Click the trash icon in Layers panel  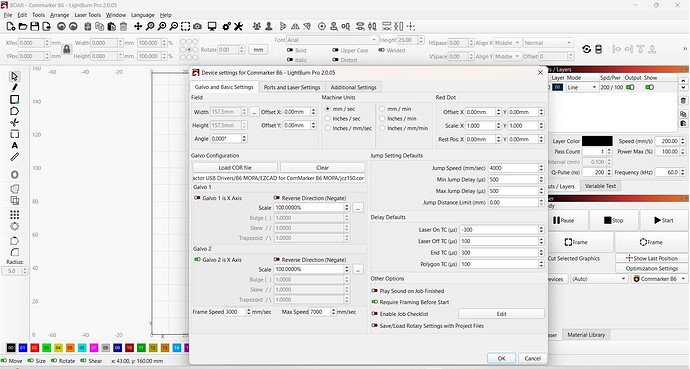click(683, 101)
